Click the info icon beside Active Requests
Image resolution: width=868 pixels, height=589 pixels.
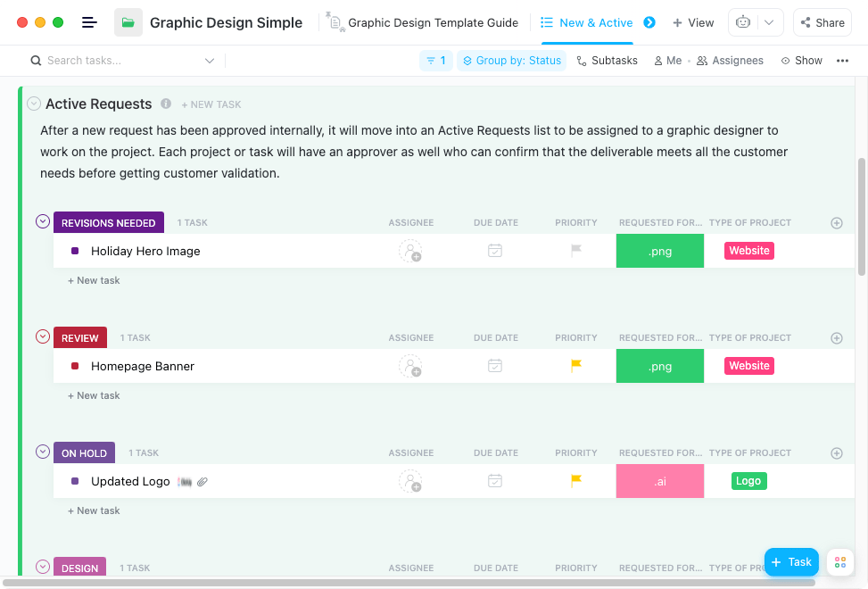166,104
